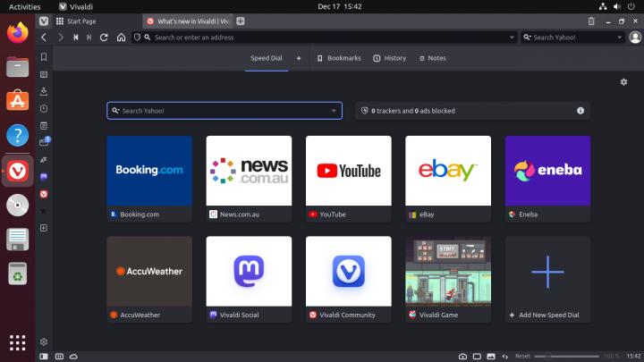Toggle images display in status bar

[x=491, y=356]
